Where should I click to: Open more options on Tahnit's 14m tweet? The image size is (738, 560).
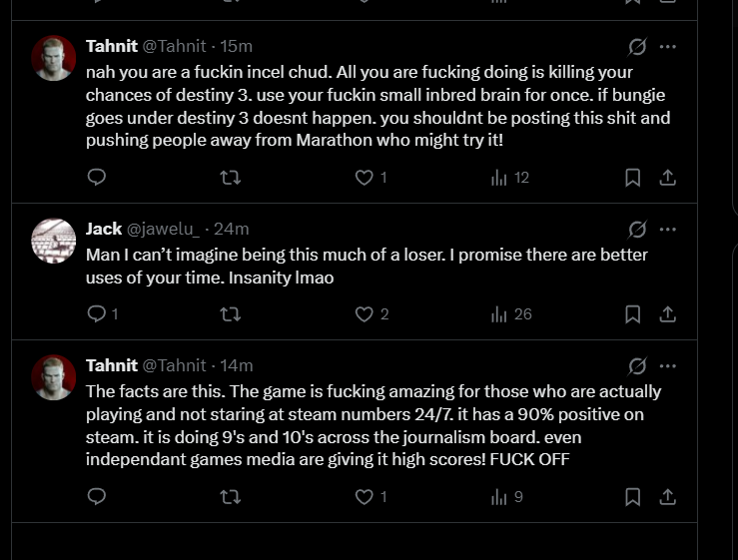point(668,365)
